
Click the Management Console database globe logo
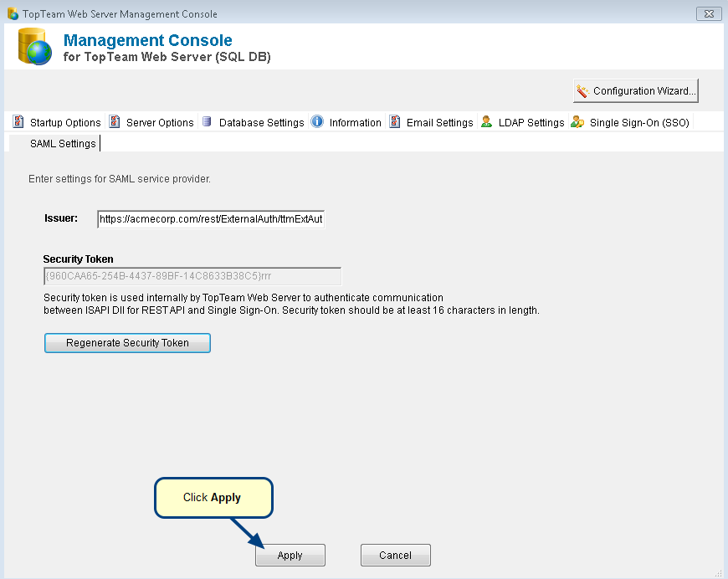pyautogui.click(x=35, y=46)
